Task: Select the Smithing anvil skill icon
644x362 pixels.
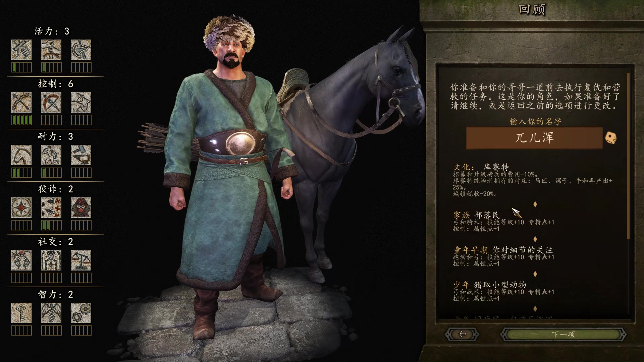Action: coord(81,155)
